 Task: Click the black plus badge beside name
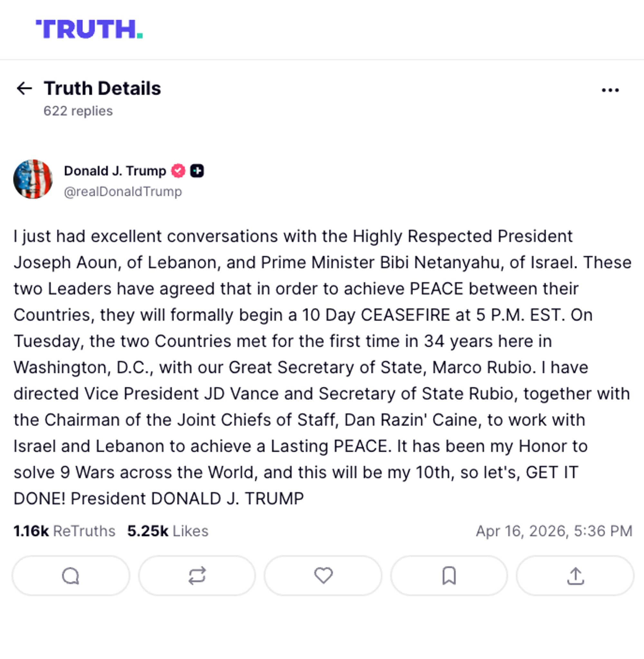point(197,171)
